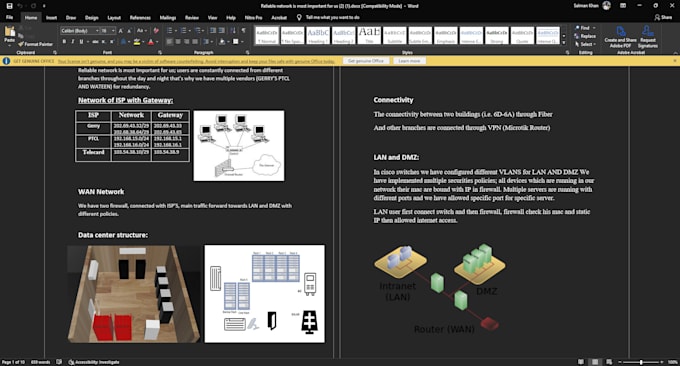Viewport: 680px width, 366px height.
Task: Open the Change Case Aa dropdown
Action: click(141, 31)
